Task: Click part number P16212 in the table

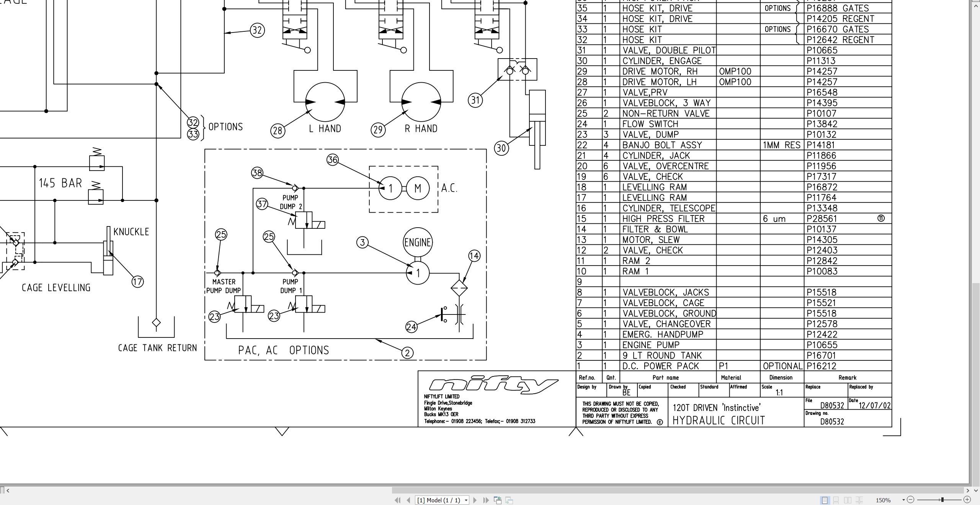Action: 821,366
